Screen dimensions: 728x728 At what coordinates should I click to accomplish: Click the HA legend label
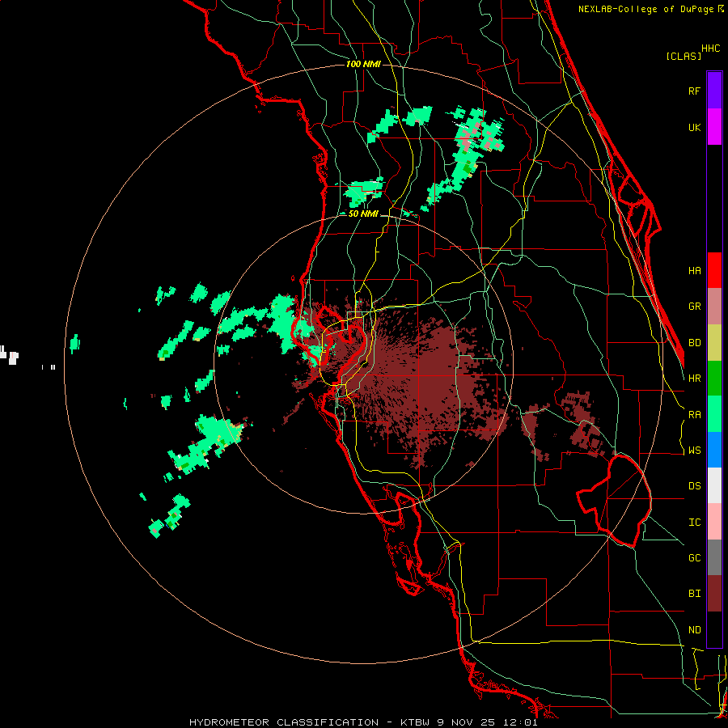[x=694, y=271]
